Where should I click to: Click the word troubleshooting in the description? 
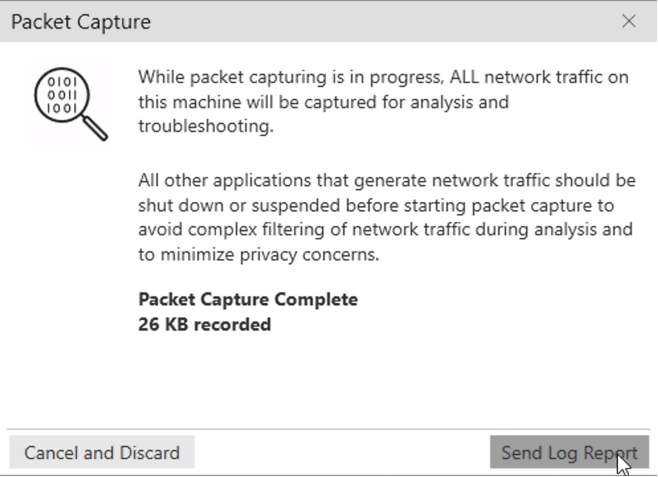pyautogui.click(x=206, y=126)
